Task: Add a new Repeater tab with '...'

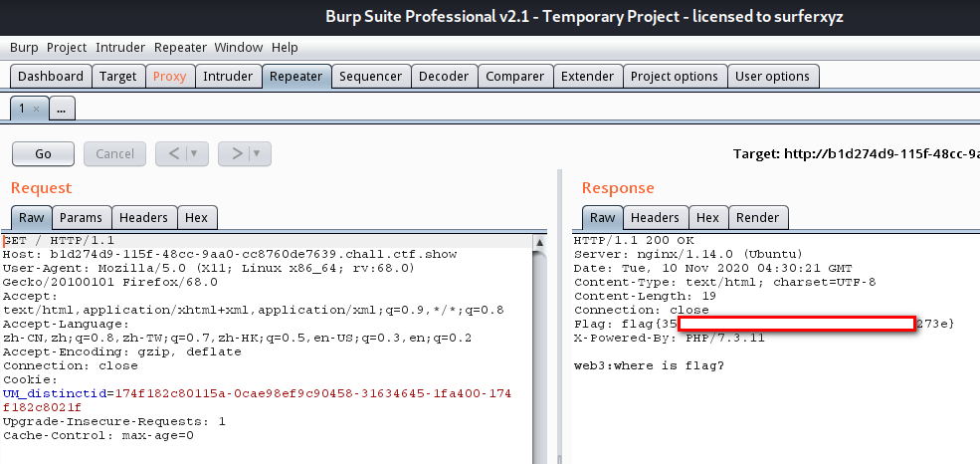Action: (x=62, y=109)
